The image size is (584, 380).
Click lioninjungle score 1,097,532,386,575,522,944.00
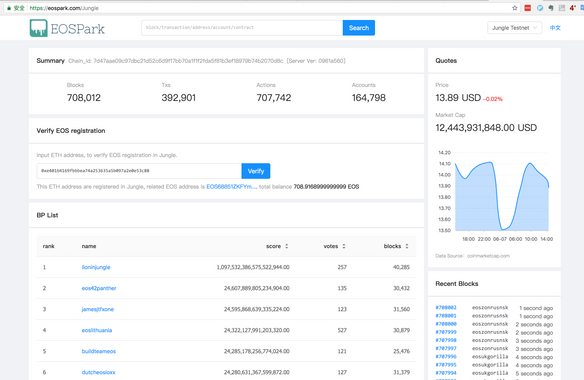tap(253, 267)
